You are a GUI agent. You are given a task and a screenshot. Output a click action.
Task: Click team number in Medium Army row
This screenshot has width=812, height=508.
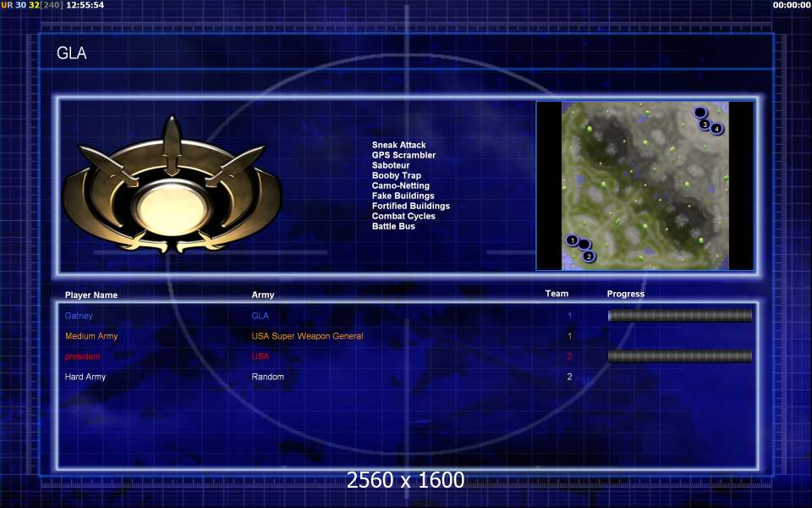click(x=569, y=336)
